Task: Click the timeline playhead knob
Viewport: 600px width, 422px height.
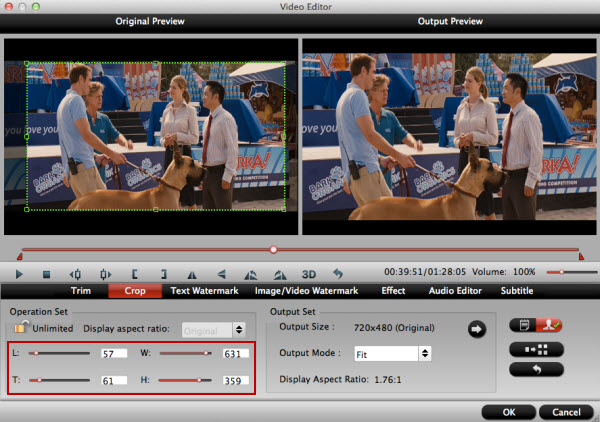Action: pyautogui.click(x=273, y=250)
